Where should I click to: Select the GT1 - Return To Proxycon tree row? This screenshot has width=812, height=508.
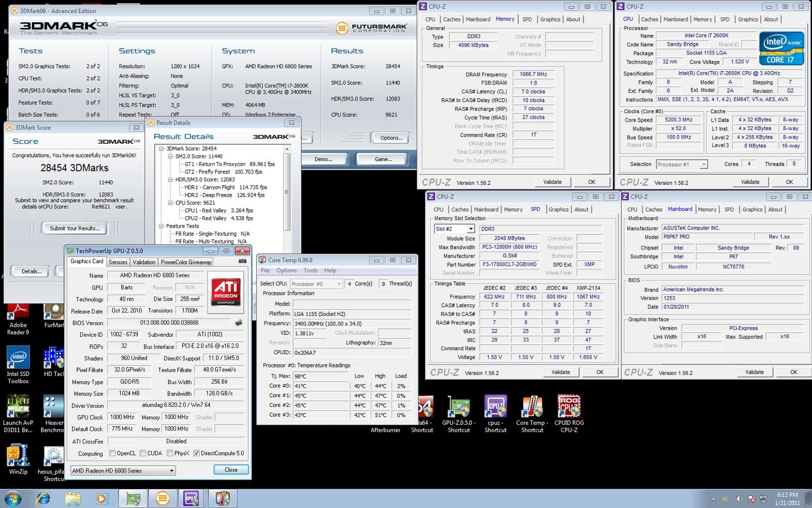click(229, 164)
